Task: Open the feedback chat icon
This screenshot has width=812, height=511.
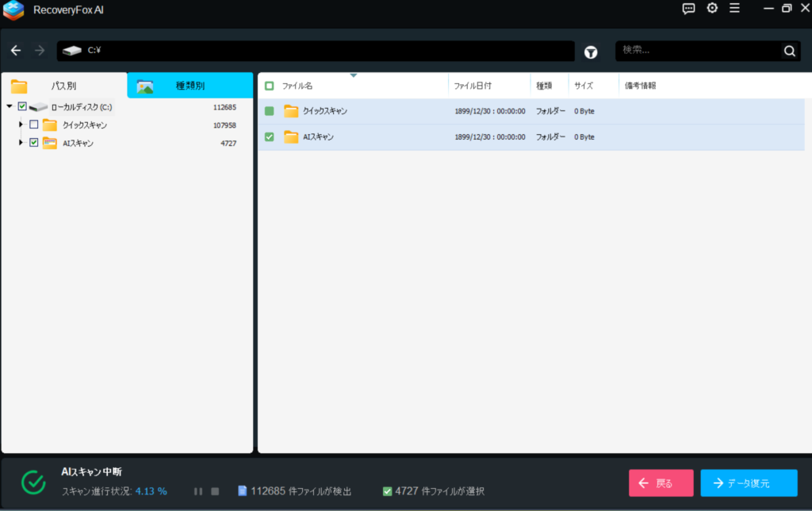Action: click(x=688, y=9)
